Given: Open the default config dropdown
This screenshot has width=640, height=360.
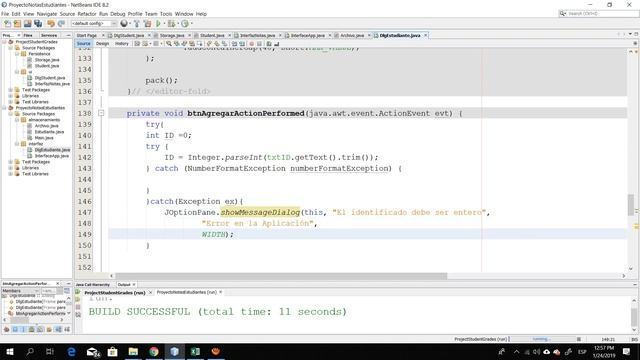Looking at the screenshot, I should pos(94,24).
